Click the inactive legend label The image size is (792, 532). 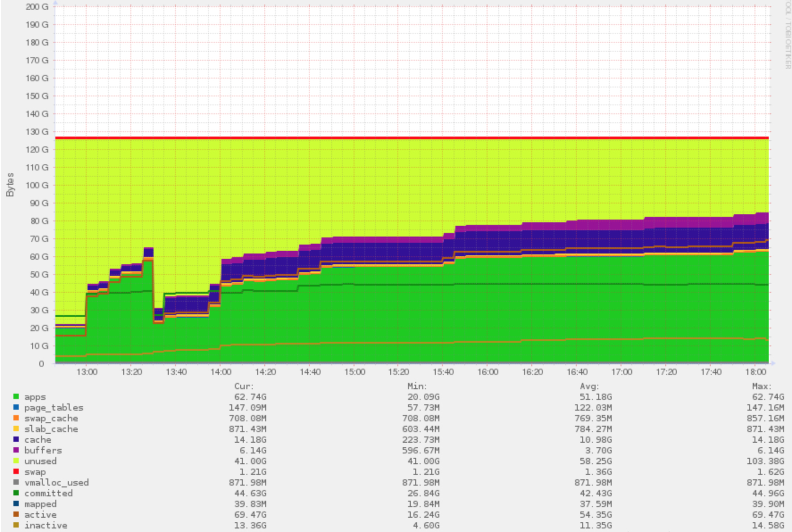[46, 525]
